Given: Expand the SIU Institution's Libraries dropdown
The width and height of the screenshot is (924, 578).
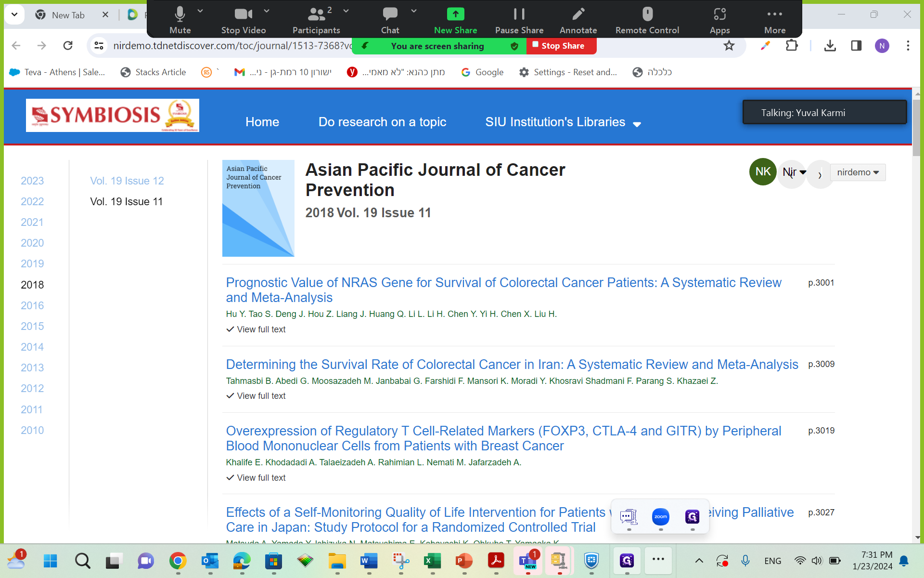Looking at the screenshot, I should click(563, 122).
